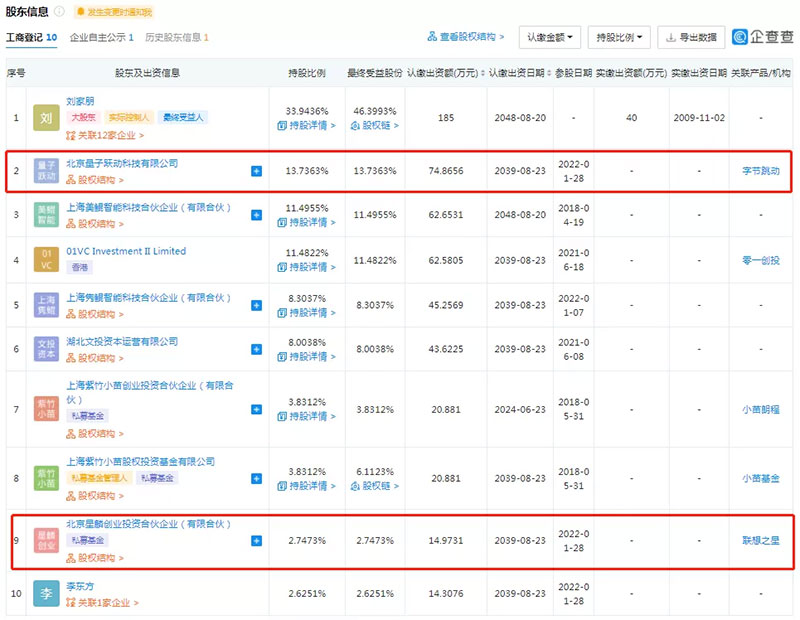Click 股权结构 under 北京量子跃动科技有限公司
Screen dimensions: 800x620
tap(95, 180)
